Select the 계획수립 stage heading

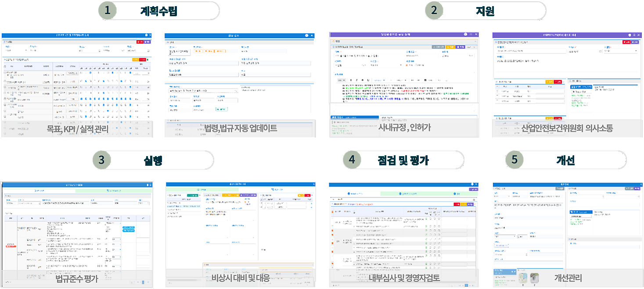(x=159, y=11)
